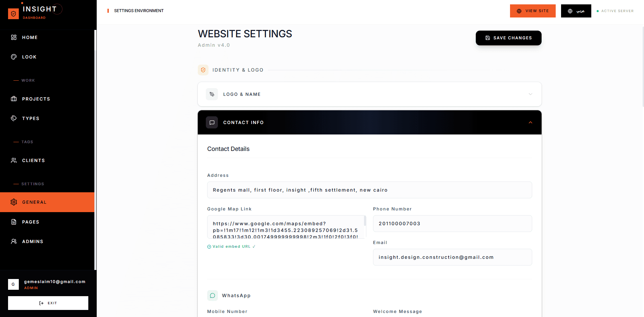Click the View Site button
Screen dimensions: 644x317
pyautogui.click(x=533, y=11)
